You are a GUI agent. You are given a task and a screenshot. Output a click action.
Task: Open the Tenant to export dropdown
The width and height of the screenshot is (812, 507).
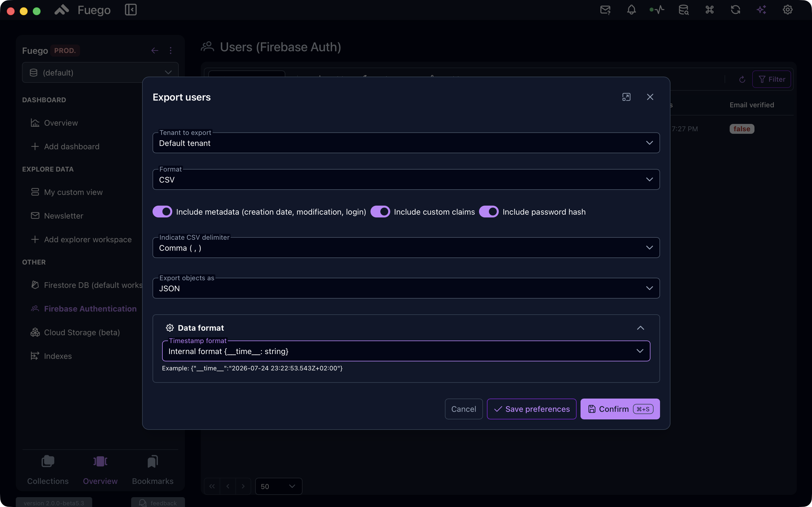(x=406, y=143)
